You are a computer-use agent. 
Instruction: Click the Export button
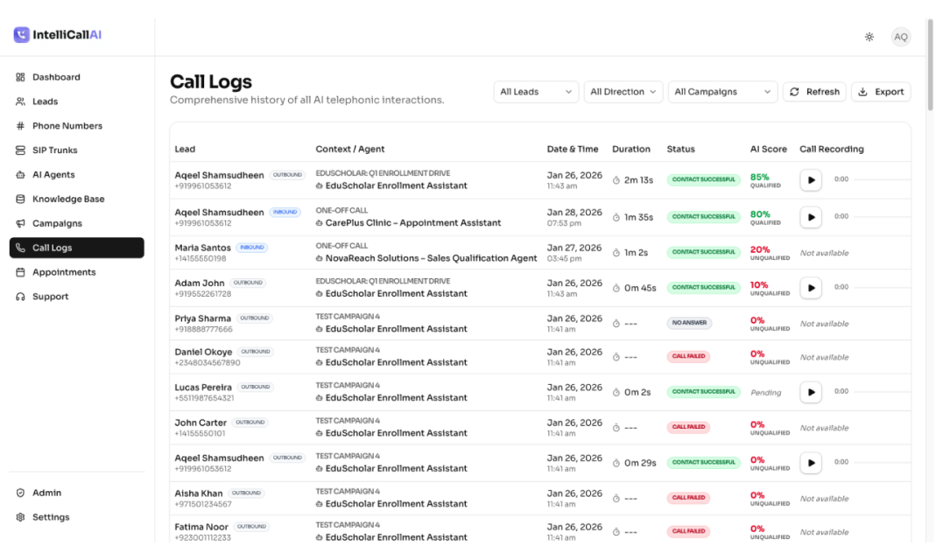(x=881, y=92)
